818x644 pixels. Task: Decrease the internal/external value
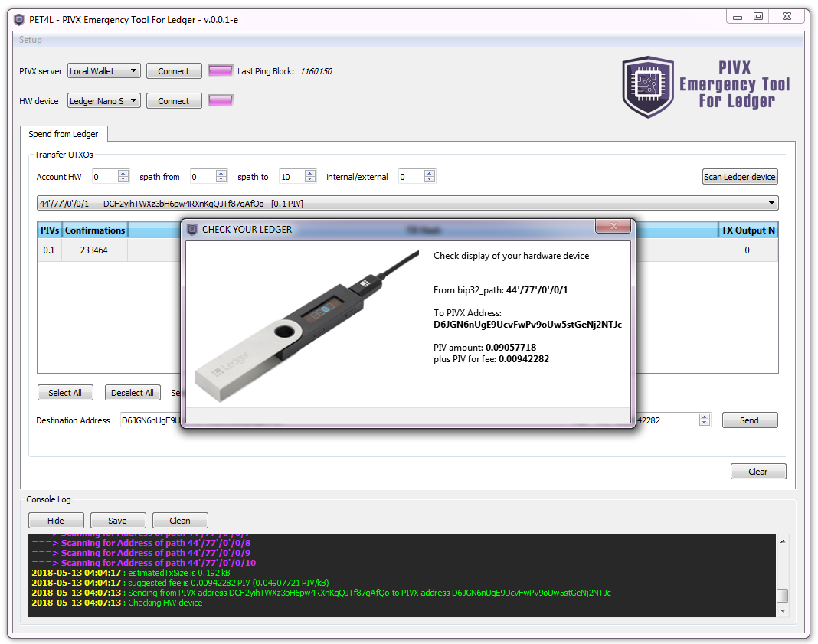pos(430,180)
